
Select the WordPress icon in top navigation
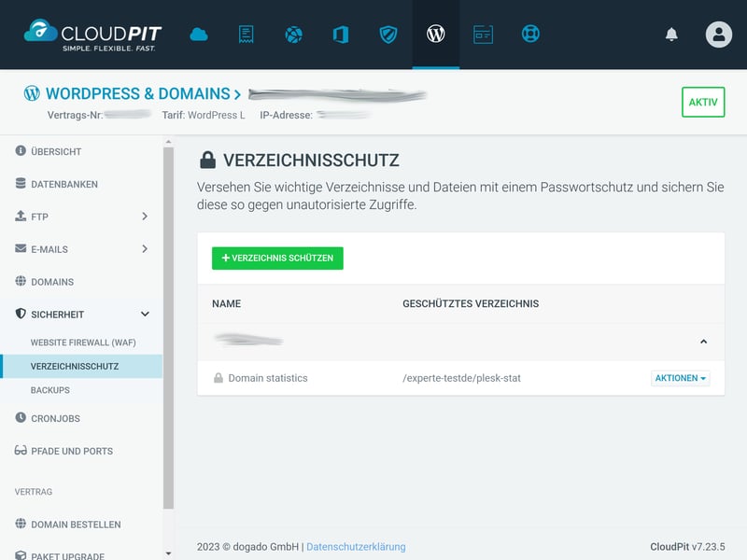[x=436, y=35]
